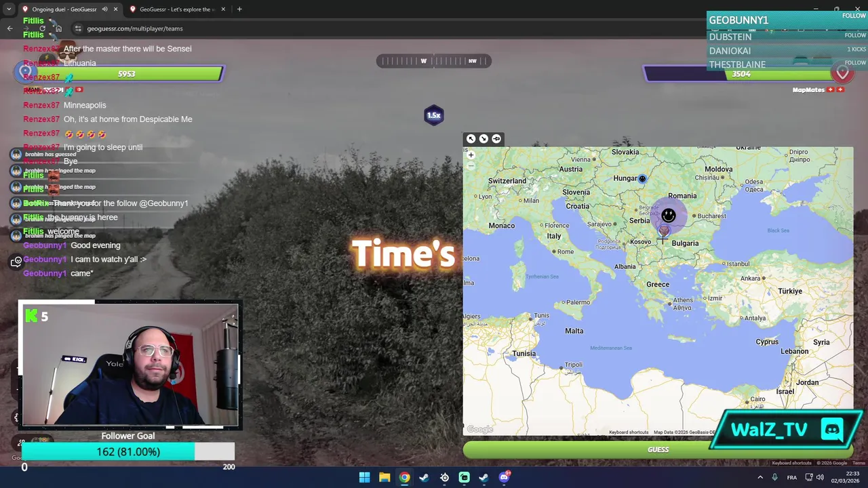Show hidden system tray icons
This screenshot has height=488, width=868.
[759, 477]
